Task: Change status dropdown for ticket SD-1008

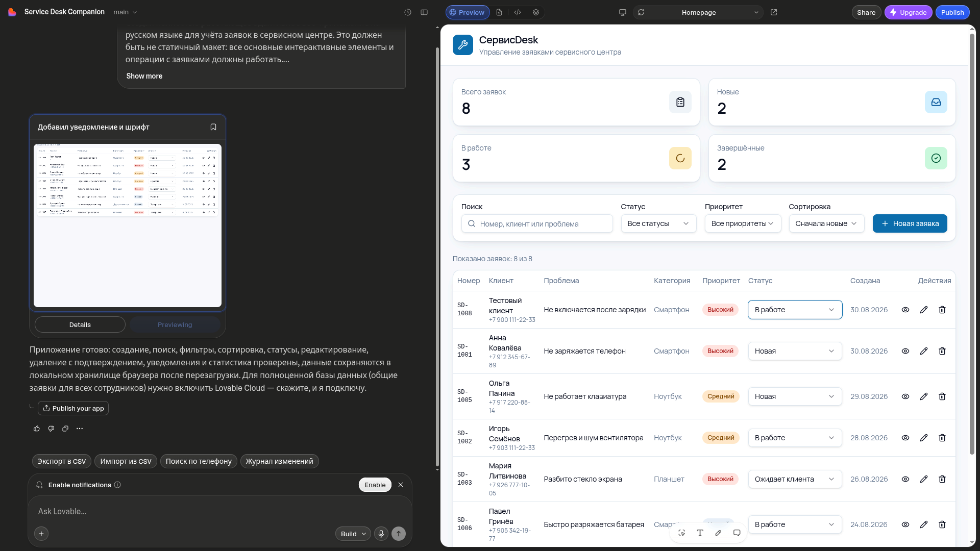Action: (x=795, y=310)
